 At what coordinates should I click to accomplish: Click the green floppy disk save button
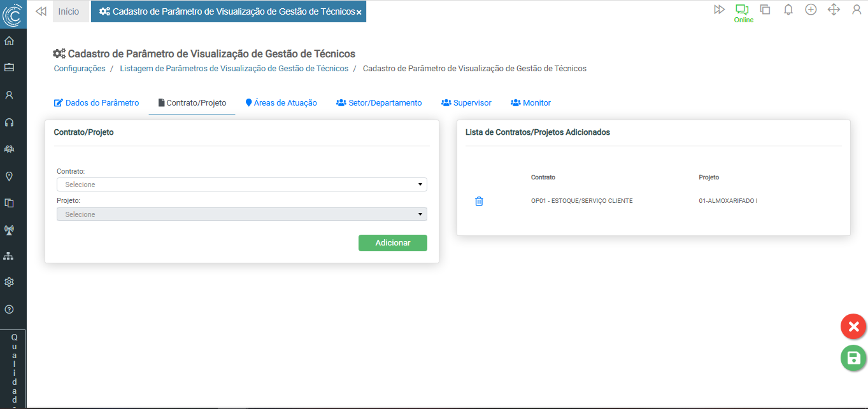tap(853, 357)
